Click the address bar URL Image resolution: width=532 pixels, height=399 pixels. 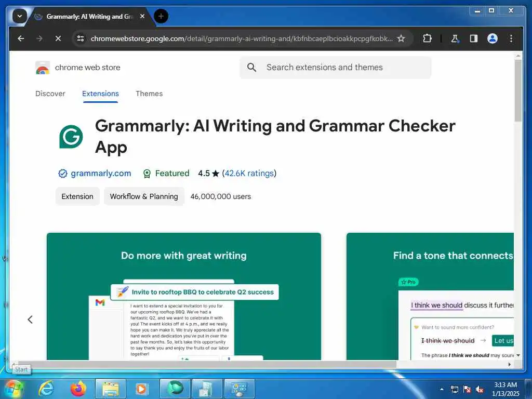coord(242,38)
